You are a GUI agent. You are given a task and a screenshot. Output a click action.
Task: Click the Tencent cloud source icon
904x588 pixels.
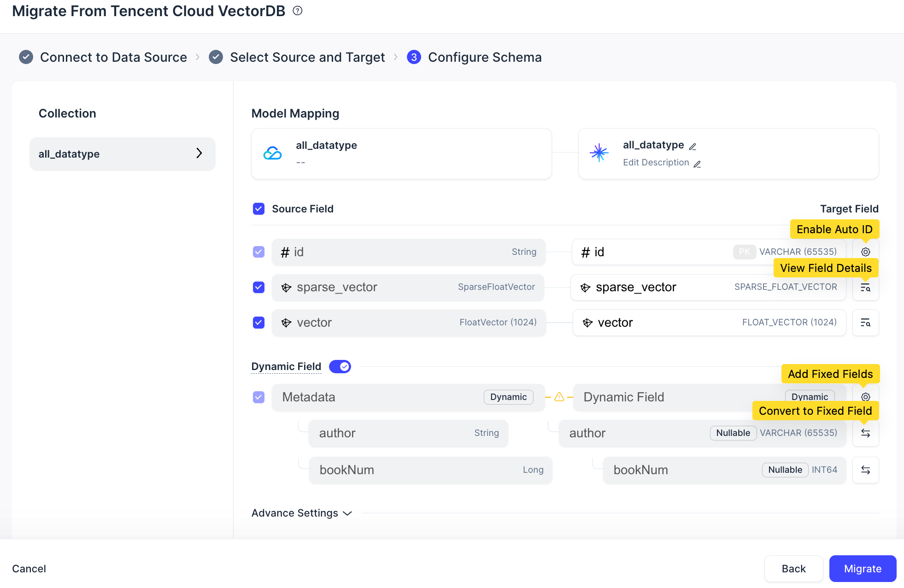click(272, 153)
